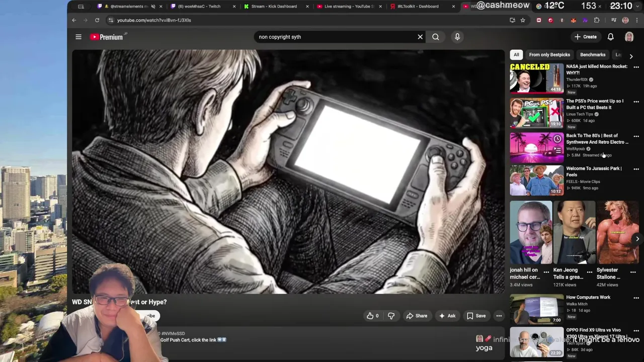Open the Ask AI button
Viewport: 644px width, 362px height.
click(x=447, y=316)
